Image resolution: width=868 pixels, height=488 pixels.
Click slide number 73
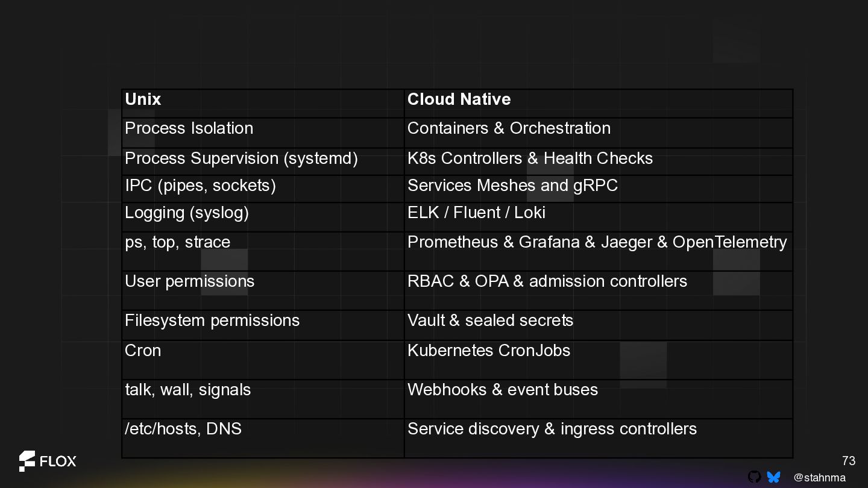tap(849, 461)
